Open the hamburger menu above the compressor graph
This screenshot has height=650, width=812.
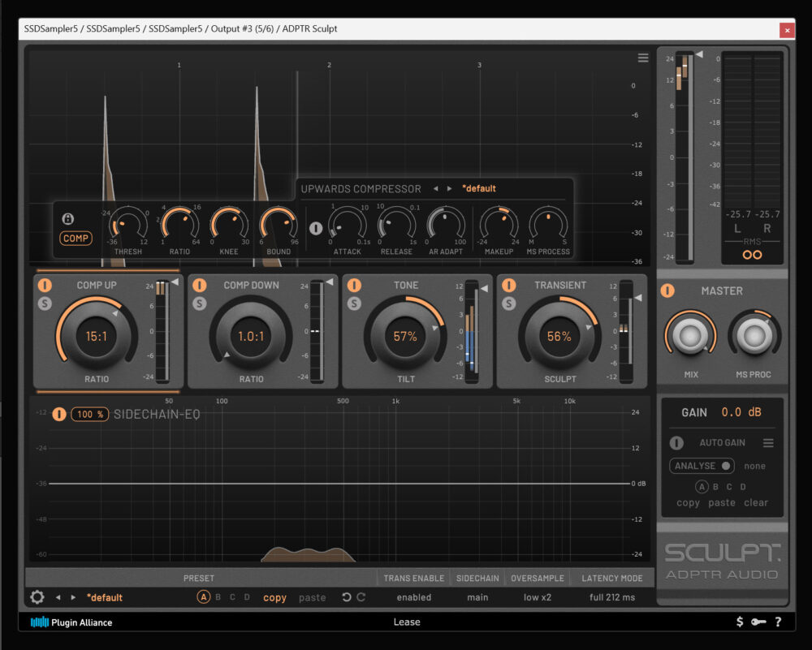coord(642,58)
